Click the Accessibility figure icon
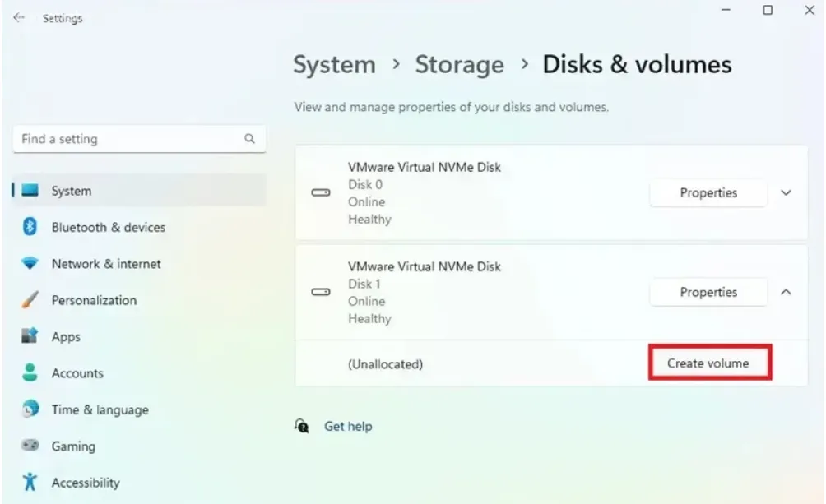 (30, 482)
